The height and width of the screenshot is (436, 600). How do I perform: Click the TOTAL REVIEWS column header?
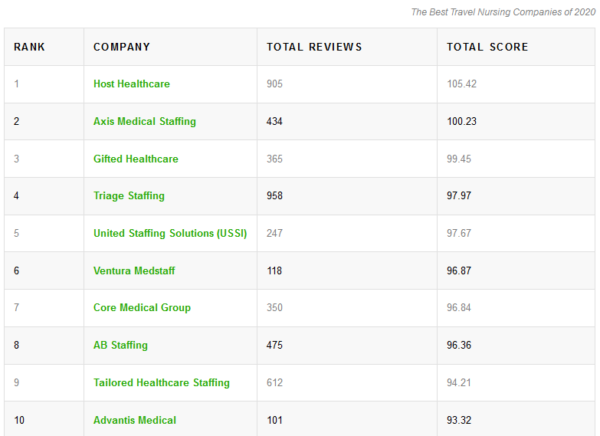click(x=314, y=47)
